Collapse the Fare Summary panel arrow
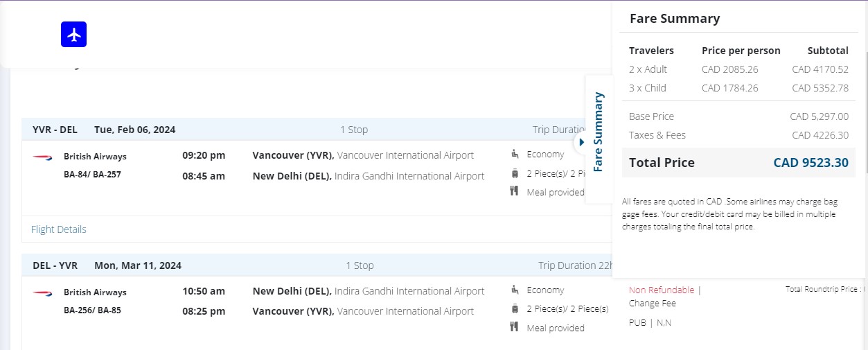The width and height of the screenshot is (868, 350). point(581,142)
